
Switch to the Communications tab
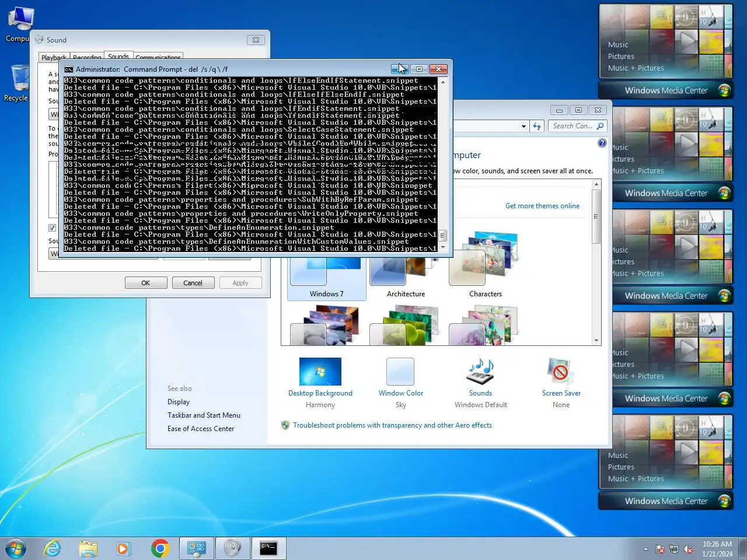tap(158, 57)
